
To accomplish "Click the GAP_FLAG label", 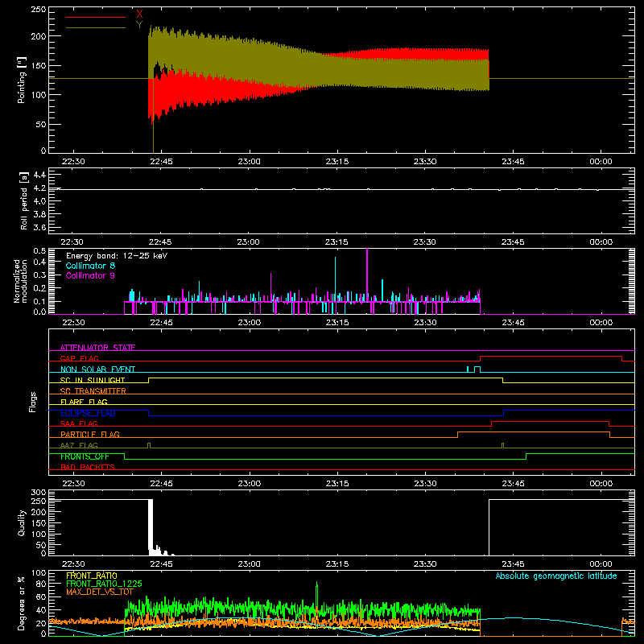I will (79, 358).
